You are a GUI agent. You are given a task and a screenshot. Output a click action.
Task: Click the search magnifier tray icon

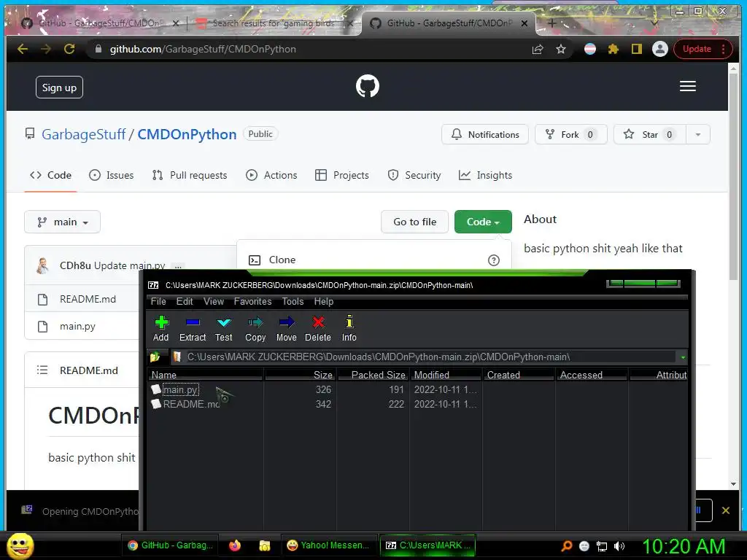(566, 546)
